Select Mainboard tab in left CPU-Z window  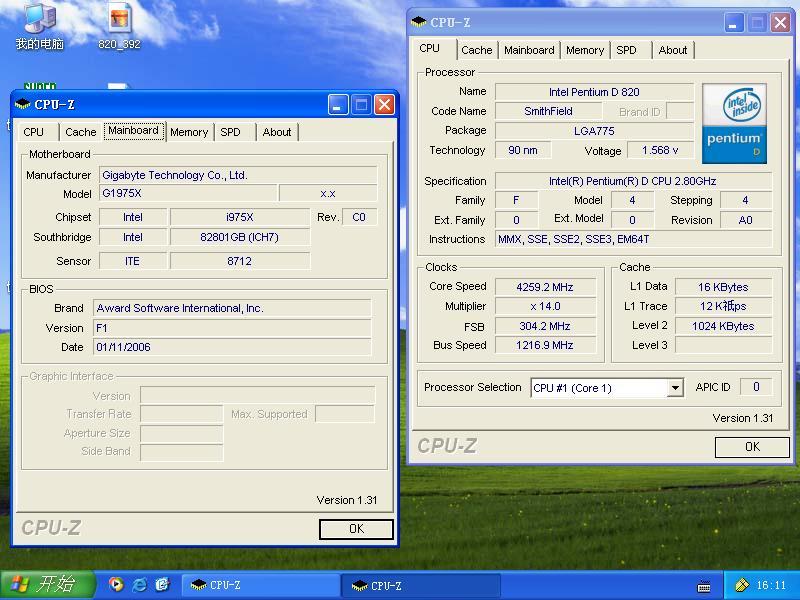pos(134,131)
